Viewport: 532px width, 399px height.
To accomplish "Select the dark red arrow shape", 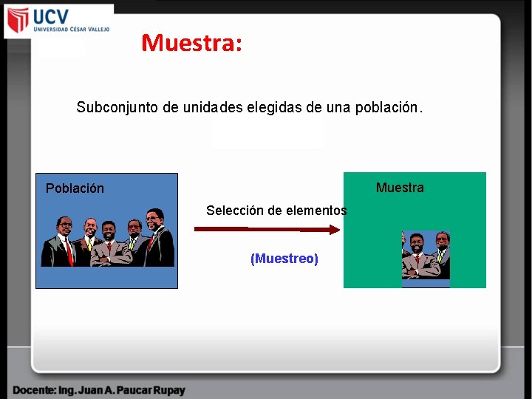I will coord(267,229).
